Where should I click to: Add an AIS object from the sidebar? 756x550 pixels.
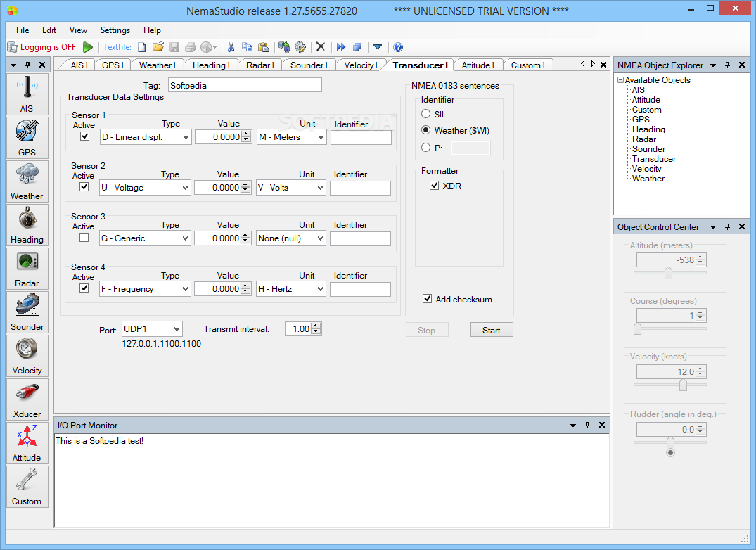(x=27, y=94)
